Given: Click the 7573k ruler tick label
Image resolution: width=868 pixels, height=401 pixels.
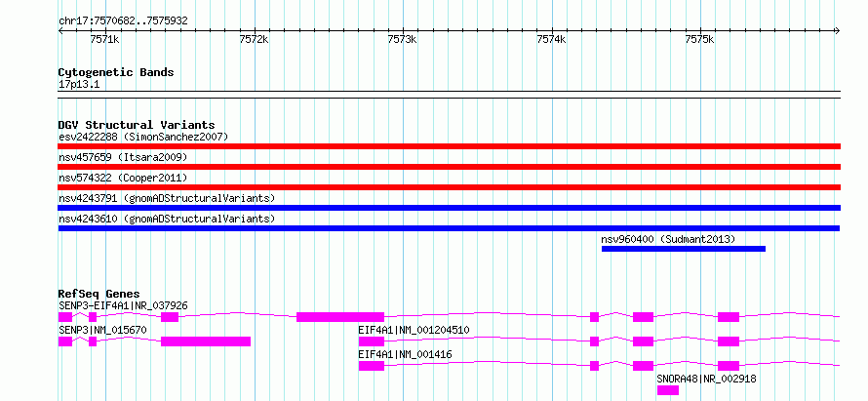Looking at the screenshot, I should click(402, 40).
